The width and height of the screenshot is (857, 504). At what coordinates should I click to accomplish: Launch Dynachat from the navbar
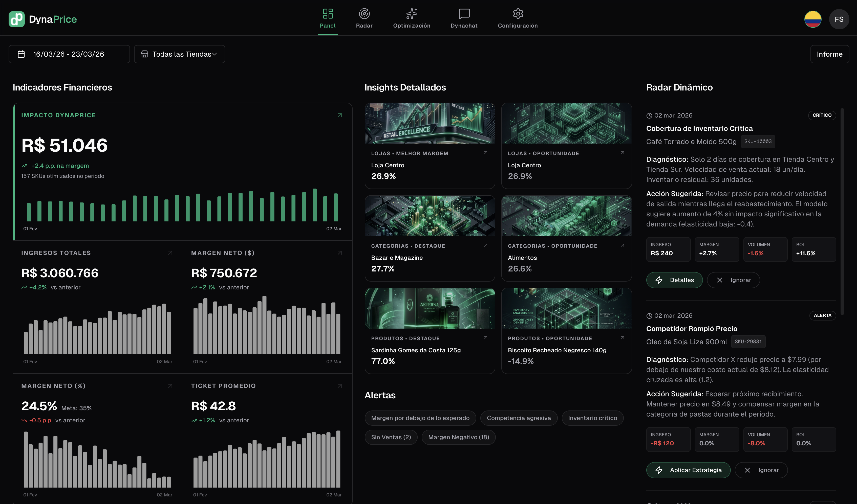click(x=463, y=19)
